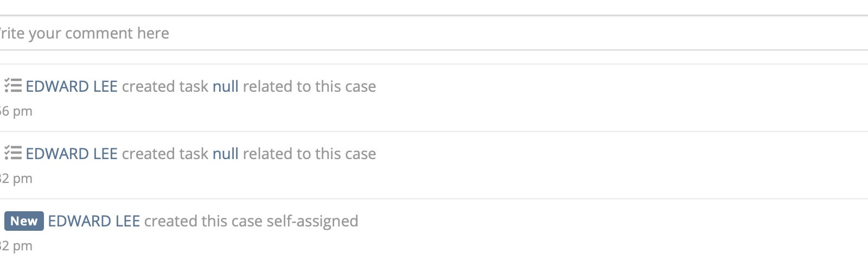Screen dimensions: 868x265
Task: Click the timestamp under the second task entry
Action: 16,179
